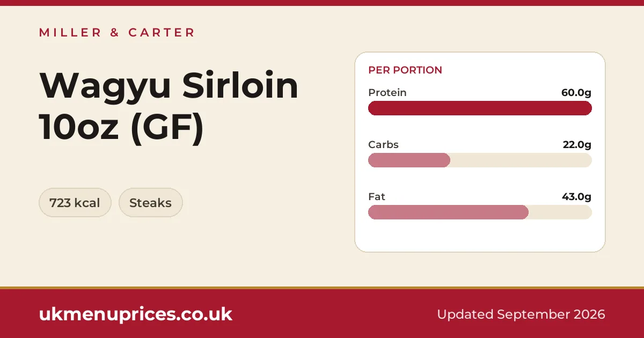Click the Fat progress bar
This screenshot has width=644, height=338.
click(x=480, y=212)
